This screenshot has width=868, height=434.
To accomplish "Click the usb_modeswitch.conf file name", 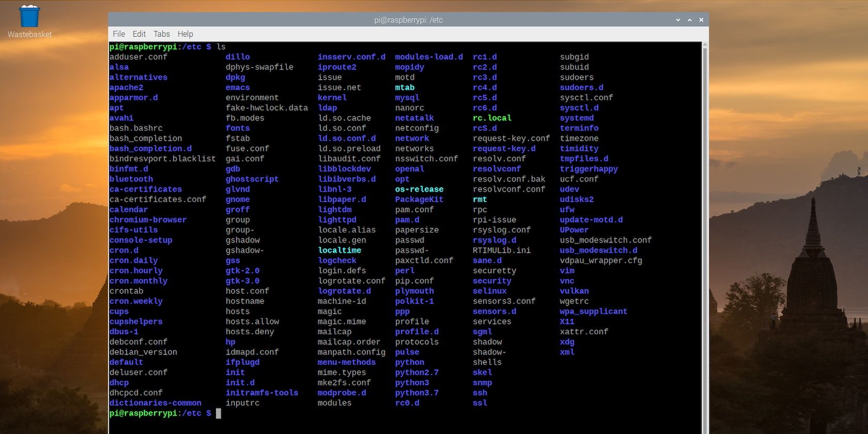I will click(606, 240).
